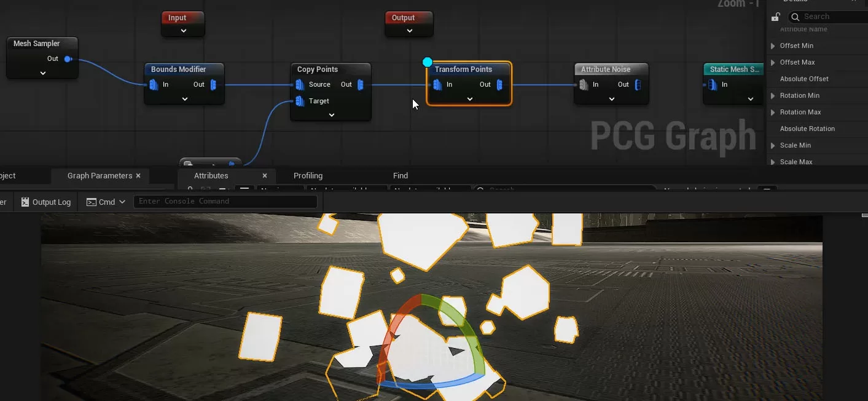Open the Cmd console type dropdown
This screenshot has height=401, width=868.
tap(122, 202)
